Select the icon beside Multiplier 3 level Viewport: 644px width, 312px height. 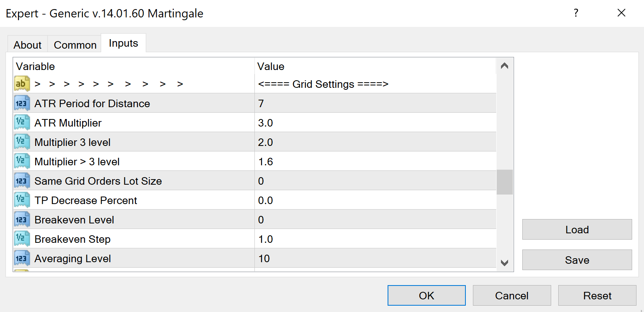click(x=22, y=142)
